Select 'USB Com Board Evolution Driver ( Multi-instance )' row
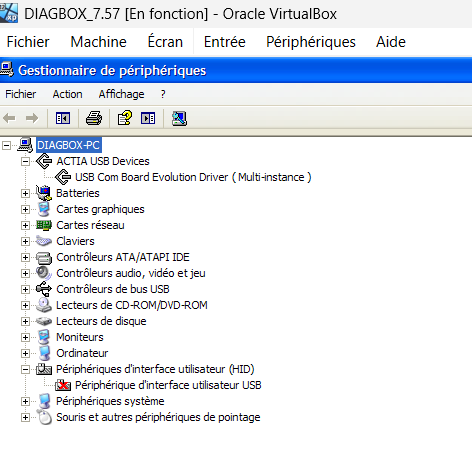The width and height of the screenshot is (472, 465). [193, 177]
